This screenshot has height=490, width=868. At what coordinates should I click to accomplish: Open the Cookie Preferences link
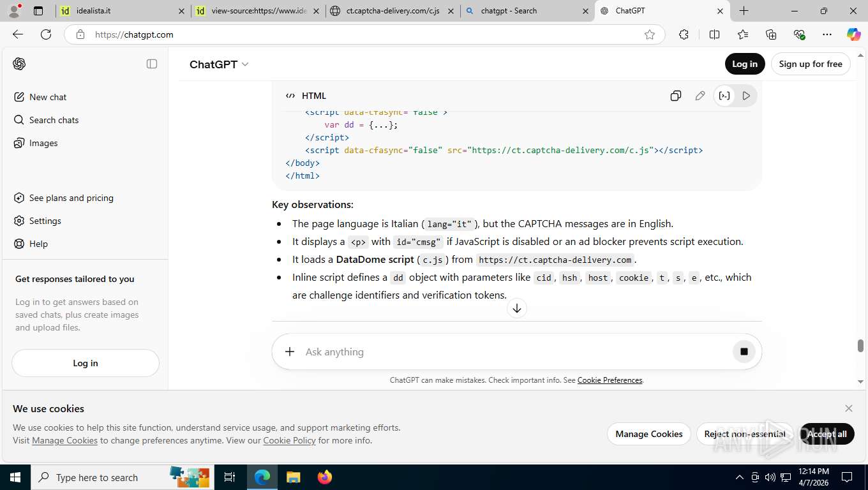[x=610, y=380]
